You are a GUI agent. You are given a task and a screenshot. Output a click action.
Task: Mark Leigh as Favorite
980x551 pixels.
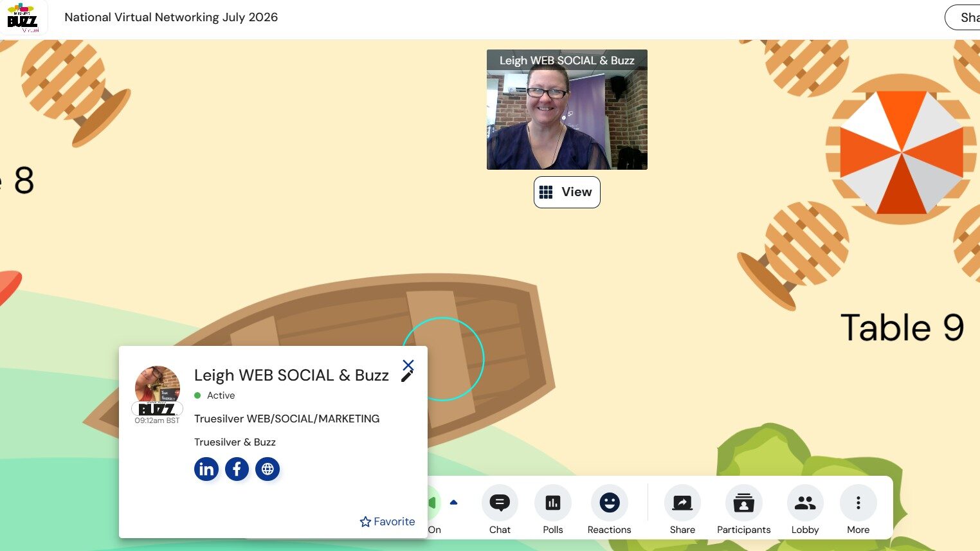[x=387, y=521]
